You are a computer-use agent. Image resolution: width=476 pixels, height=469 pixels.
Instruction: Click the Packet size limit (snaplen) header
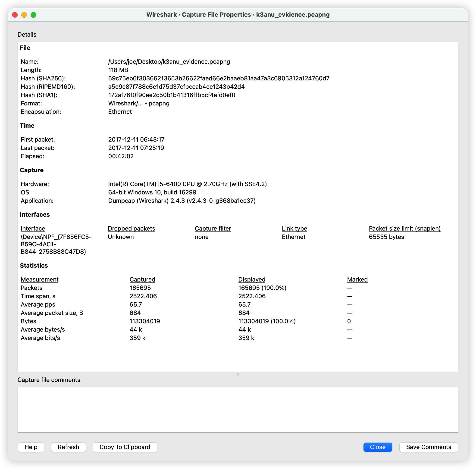pos(405,228)
